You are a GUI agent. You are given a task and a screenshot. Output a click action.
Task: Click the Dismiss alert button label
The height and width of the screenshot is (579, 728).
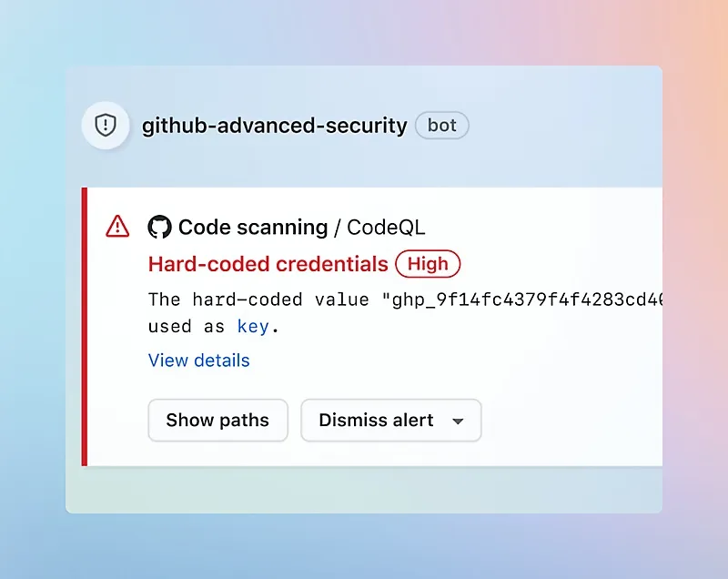click(376, 421)
